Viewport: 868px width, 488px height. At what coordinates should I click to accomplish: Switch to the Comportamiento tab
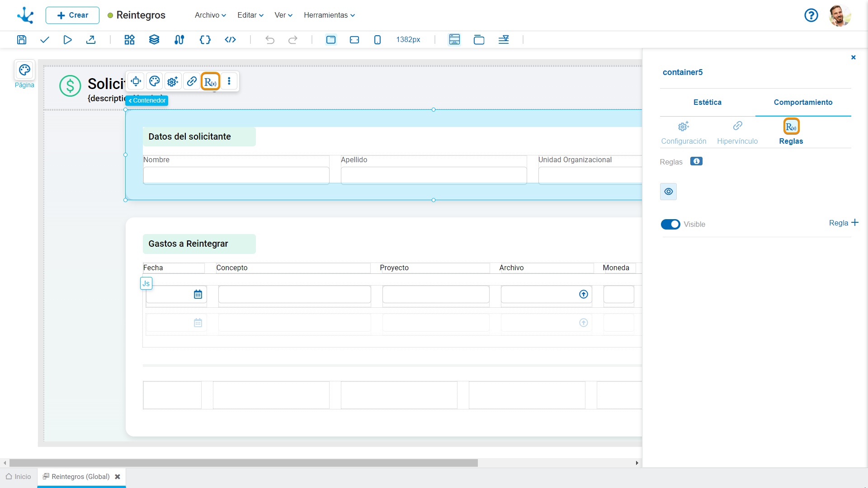(803, 103)
